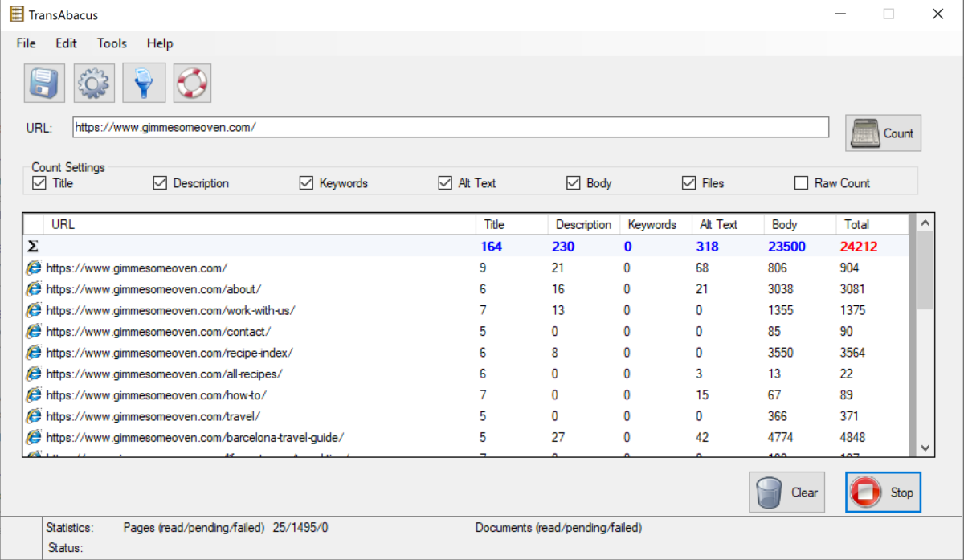This screenshot has height=560, width=964.
Task: Click the page icon of the /about/ row
Action: pos(34,288)
